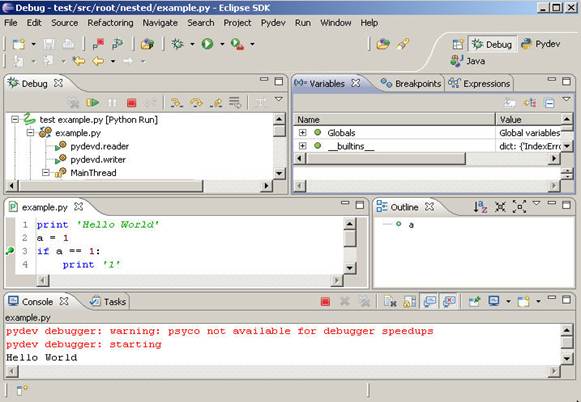Viewport: 581px width, 402px height.
Task: Click the Run External Tools icon
Action: [x=238, y=44]
